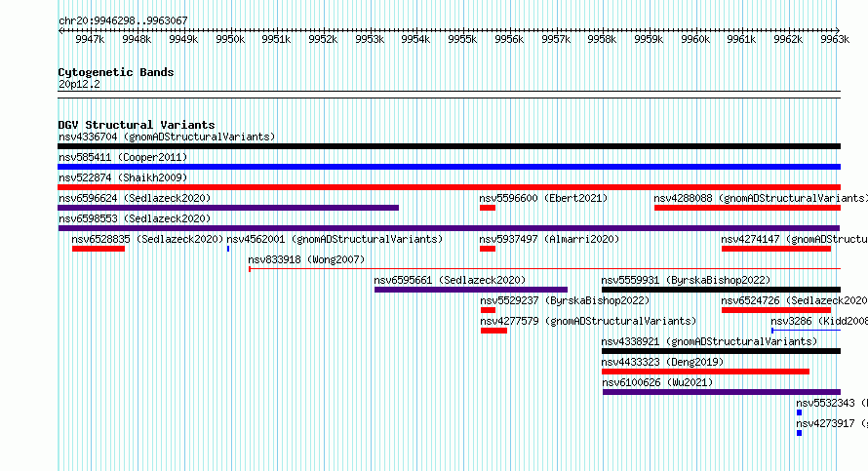Click the 9960k ruler tick label

point(695,39)
